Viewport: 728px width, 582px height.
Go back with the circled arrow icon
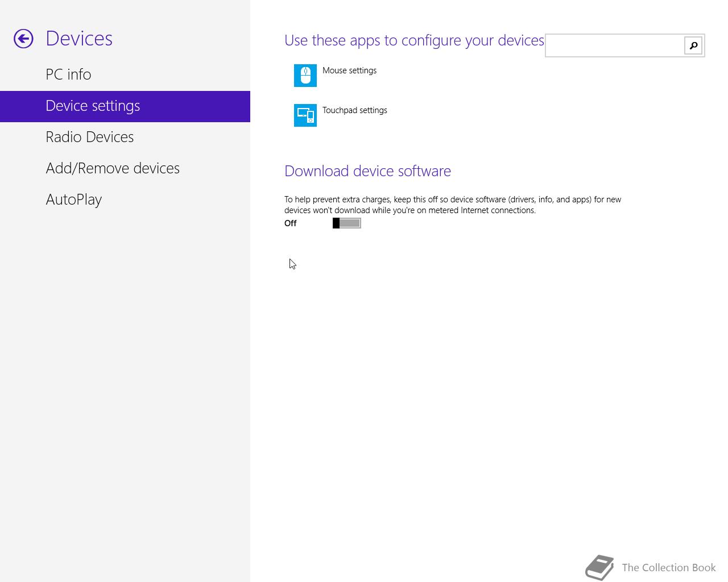point(23,39)
